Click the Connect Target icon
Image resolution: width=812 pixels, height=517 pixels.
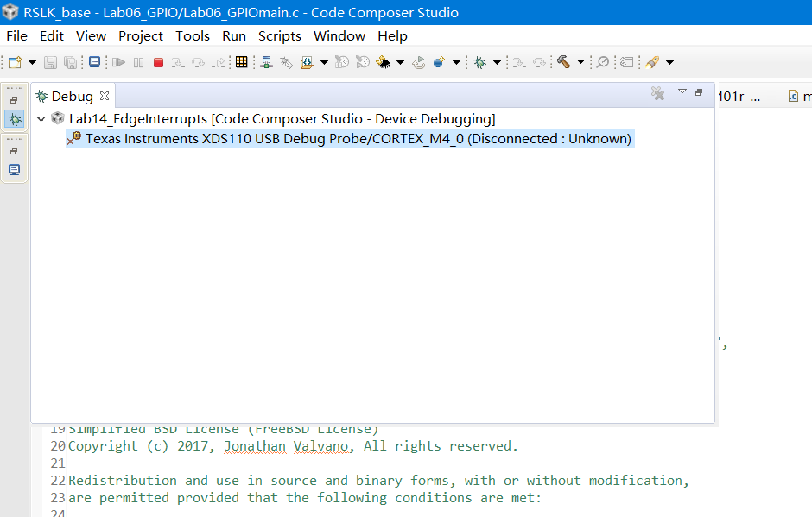pos(267,63)
